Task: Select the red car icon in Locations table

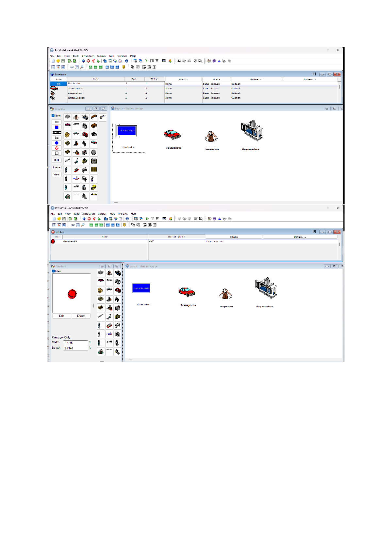Action: (54, 88)
